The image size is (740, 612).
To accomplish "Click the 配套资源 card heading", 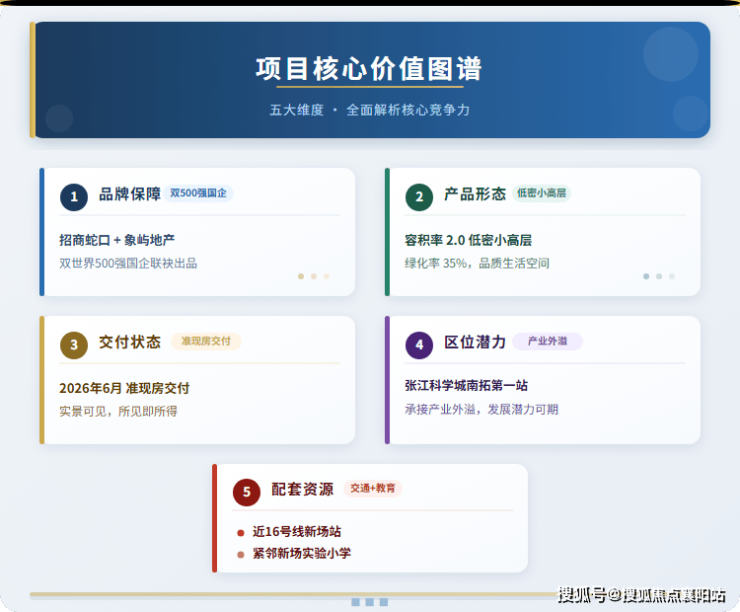I will [x=303, y=489].
